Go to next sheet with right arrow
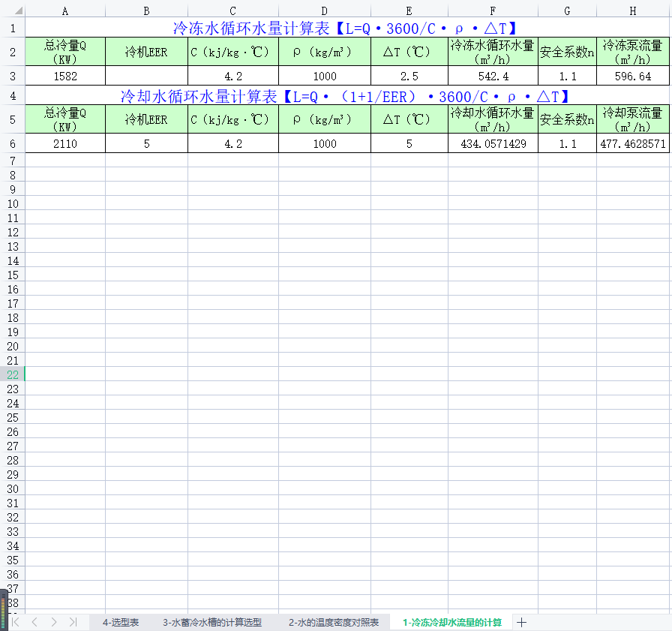The width and height of the screenshot is (672, 631). (53, 622)
